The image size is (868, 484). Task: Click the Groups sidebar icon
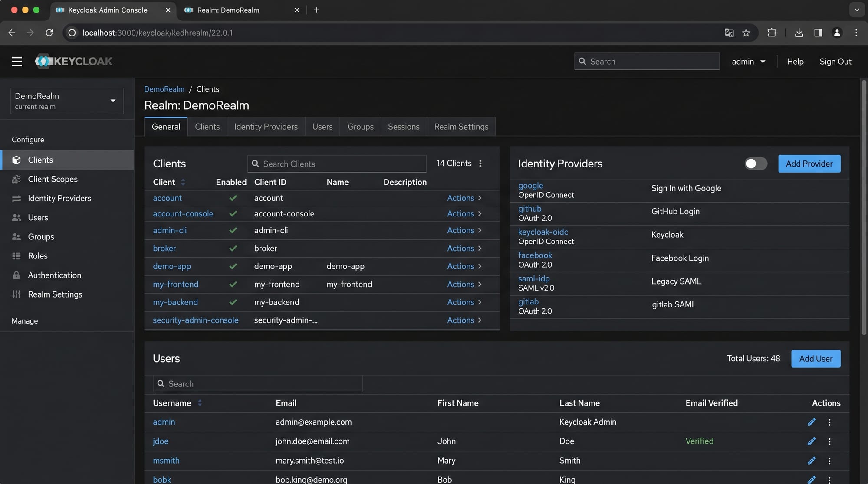(16, 237)
